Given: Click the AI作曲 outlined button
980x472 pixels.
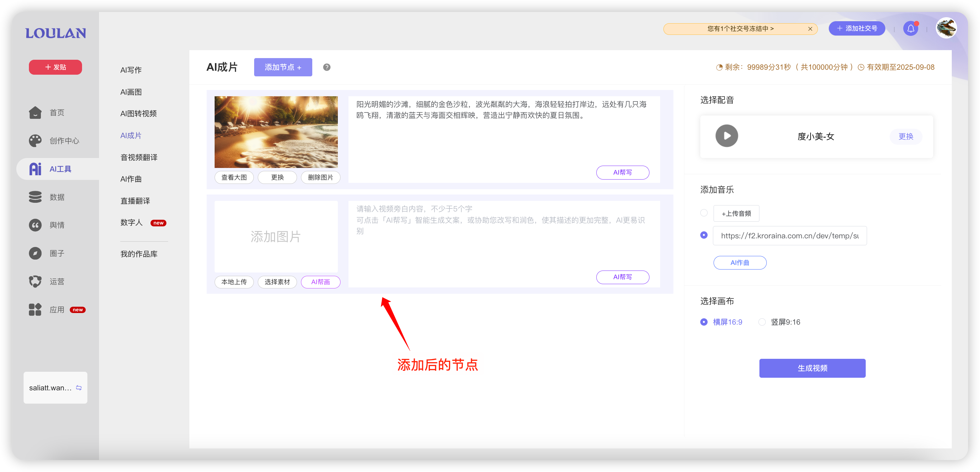Looking at the screenshot, I should click(740, 263).
